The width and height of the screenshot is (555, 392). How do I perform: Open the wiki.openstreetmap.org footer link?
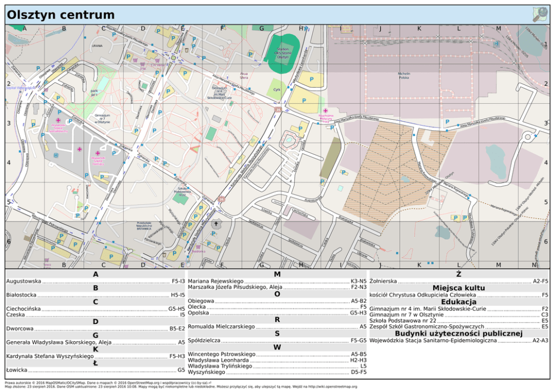click(x=332, y=386)
